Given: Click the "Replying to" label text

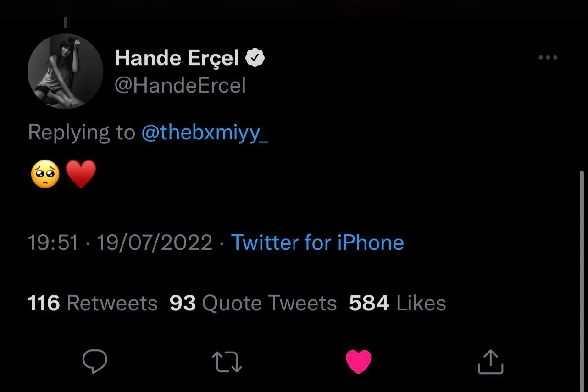Looking at the screenshot, I should (81, 133).
